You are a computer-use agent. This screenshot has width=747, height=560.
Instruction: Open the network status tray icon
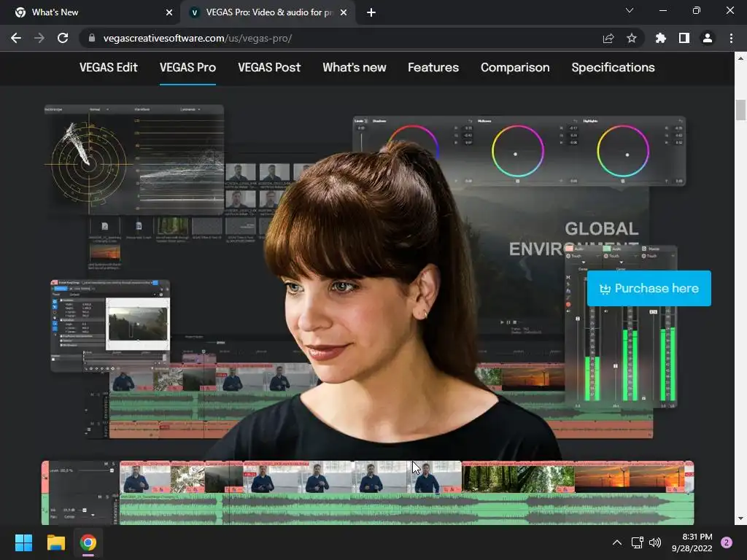637,542
